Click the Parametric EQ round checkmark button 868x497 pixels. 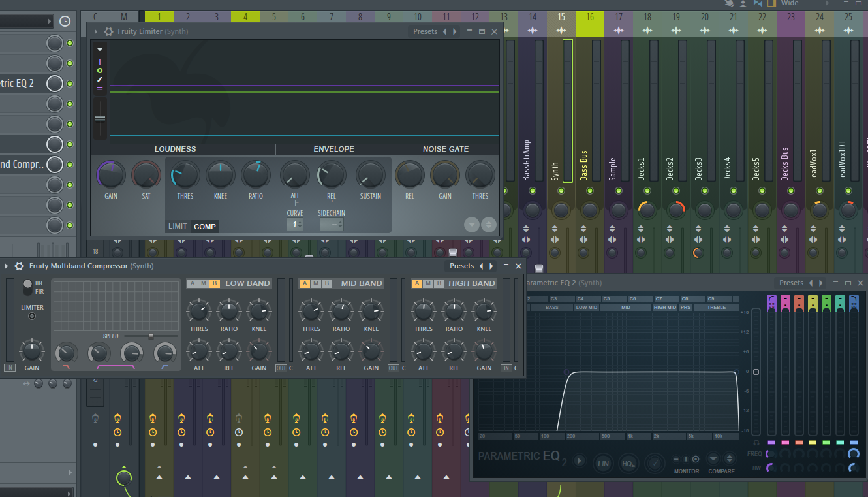tap(655, 463)
